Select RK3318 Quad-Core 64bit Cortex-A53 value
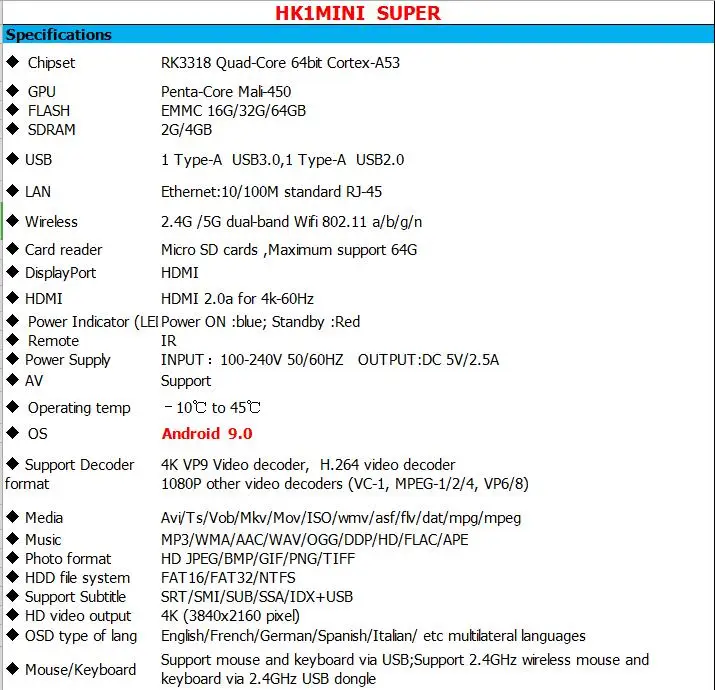The width and height of the screenshot is (715, 690). (280, 62)
